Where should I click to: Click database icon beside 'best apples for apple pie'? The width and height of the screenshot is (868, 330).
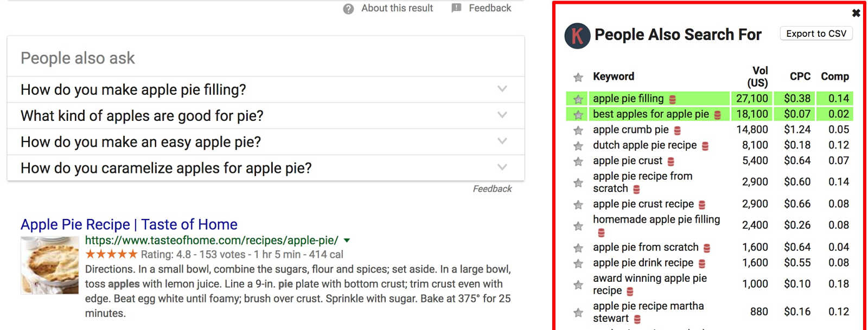pos(717,115)
